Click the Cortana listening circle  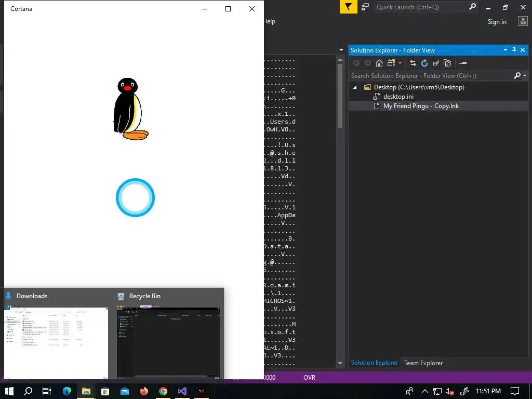(136, 197)
